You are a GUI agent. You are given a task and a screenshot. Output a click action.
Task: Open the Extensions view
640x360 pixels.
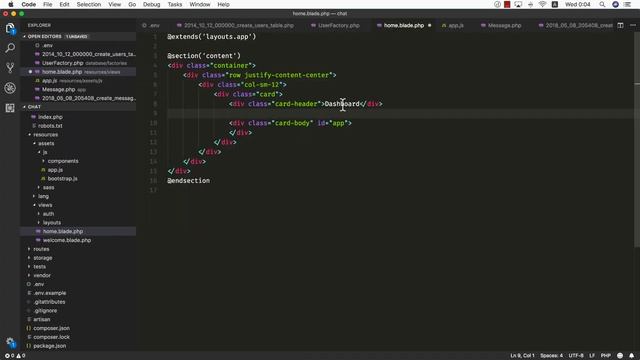pyautogui.click(x=10, y=108)
